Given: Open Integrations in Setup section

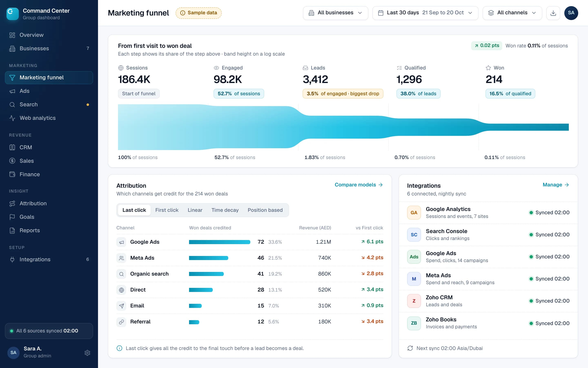Looking at the screenshot, I should (49, 259).
